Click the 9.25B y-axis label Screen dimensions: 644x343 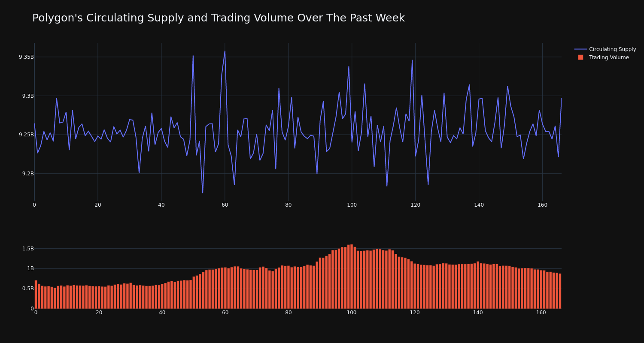coord(26,135)
